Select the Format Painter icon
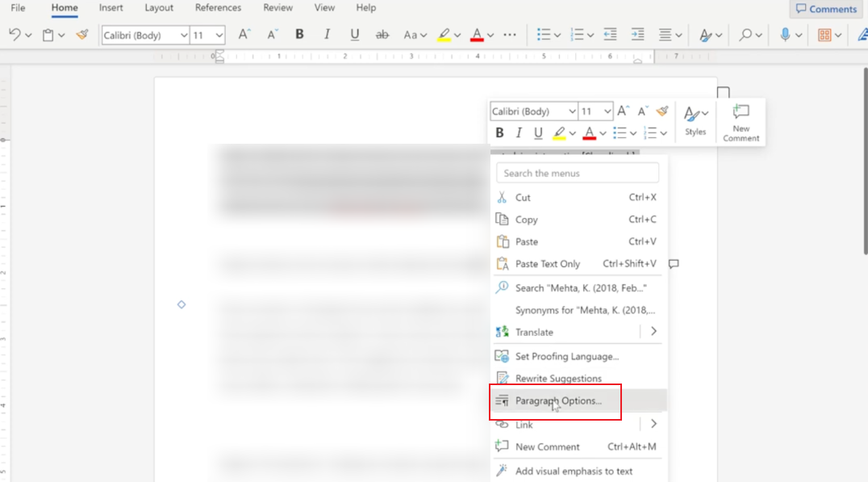868x482 pixels. 81,35
